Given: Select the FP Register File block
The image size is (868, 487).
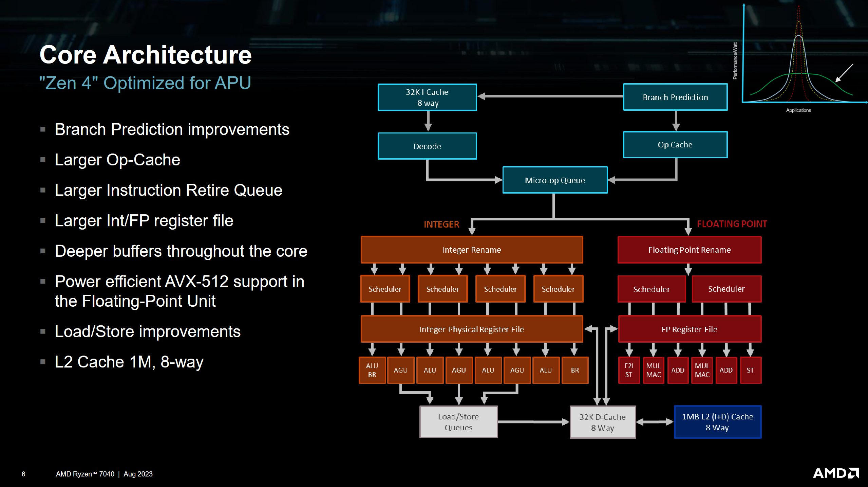Looking at the screenshot, I should pos(690,329).
